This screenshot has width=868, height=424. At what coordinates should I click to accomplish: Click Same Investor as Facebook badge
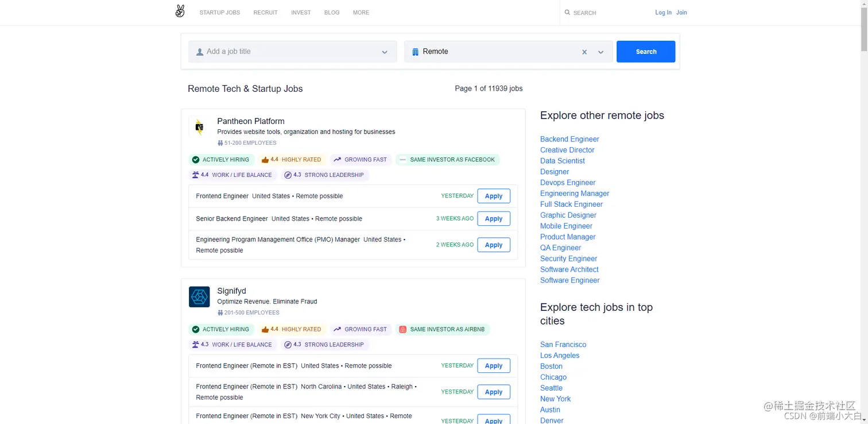coord(448,160)
